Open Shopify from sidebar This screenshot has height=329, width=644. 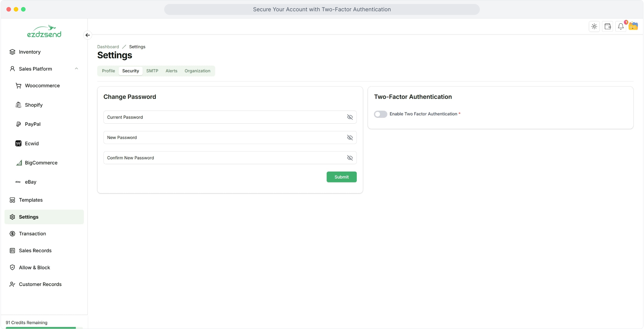34,105
